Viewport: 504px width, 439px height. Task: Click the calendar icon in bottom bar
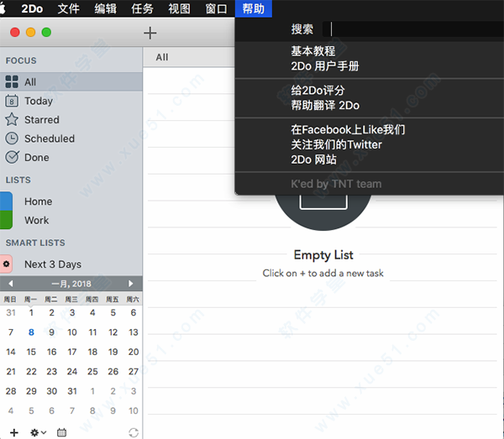[61, 432]
